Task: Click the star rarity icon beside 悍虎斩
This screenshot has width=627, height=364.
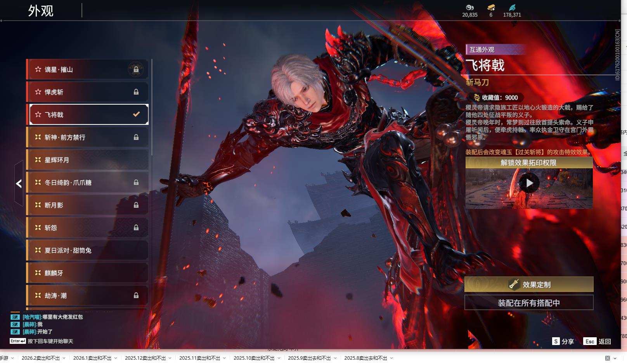Action: (x=38, y=92)
